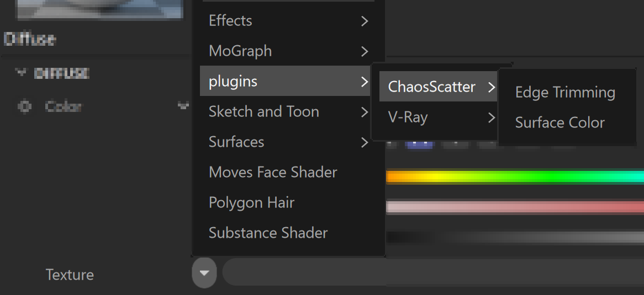Click the Color keyframe circle icon
The image size is (644, 295).
(25, 106)
